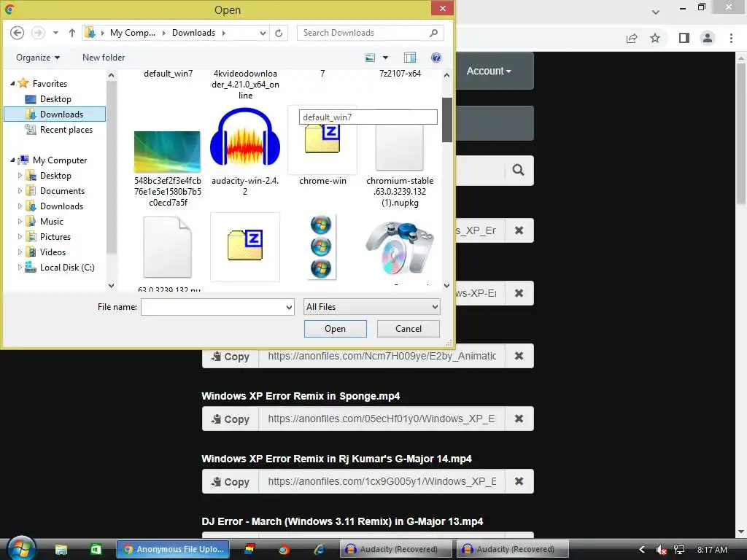747x560 pixels.
Task: Select the 548bc3ef2f3e4fcb wallpaper thumbnail
Action: tap(167, 152)
